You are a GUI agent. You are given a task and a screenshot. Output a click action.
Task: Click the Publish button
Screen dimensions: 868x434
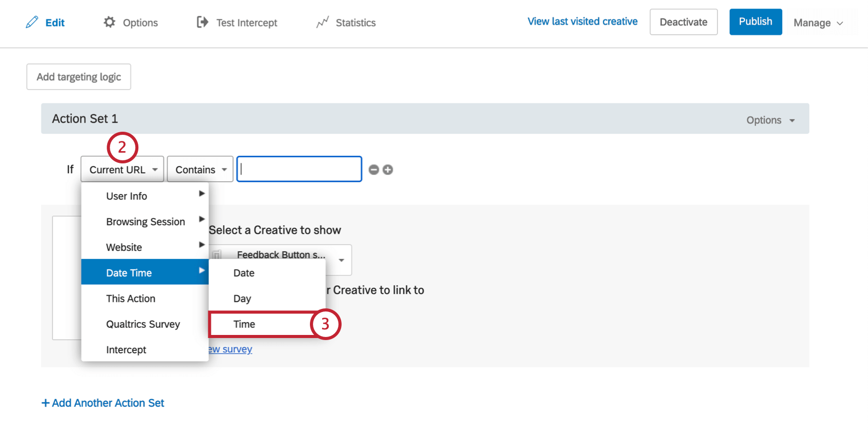(755, 21)
